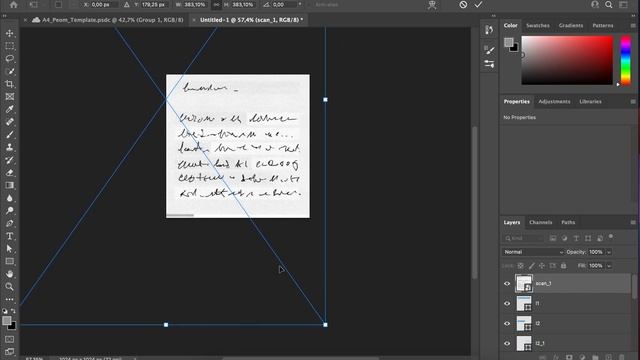Viewport: 640px width, 360px height.
Task: Select the History Brush tool
Action: (x=9, y=160)
